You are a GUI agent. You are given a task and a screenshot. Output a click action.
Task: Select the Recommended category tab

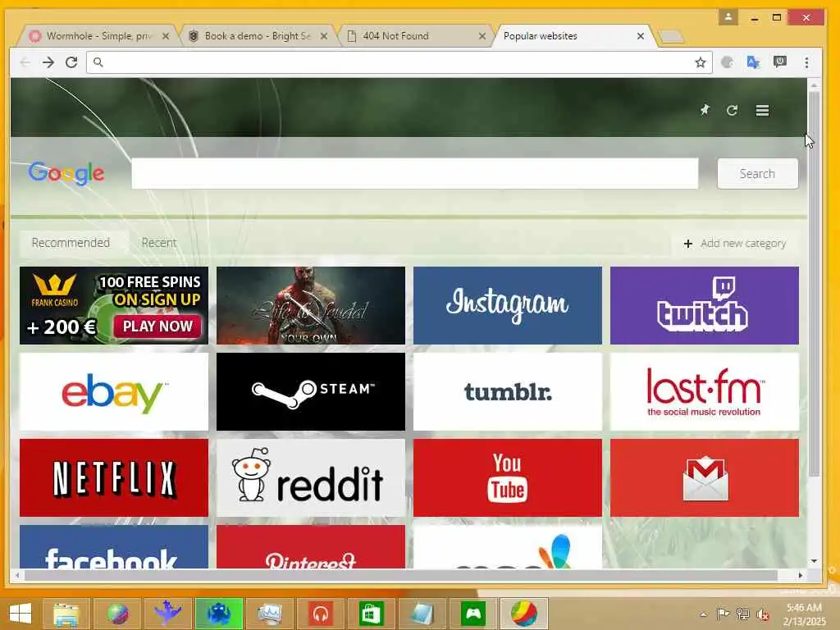(71, 243)
